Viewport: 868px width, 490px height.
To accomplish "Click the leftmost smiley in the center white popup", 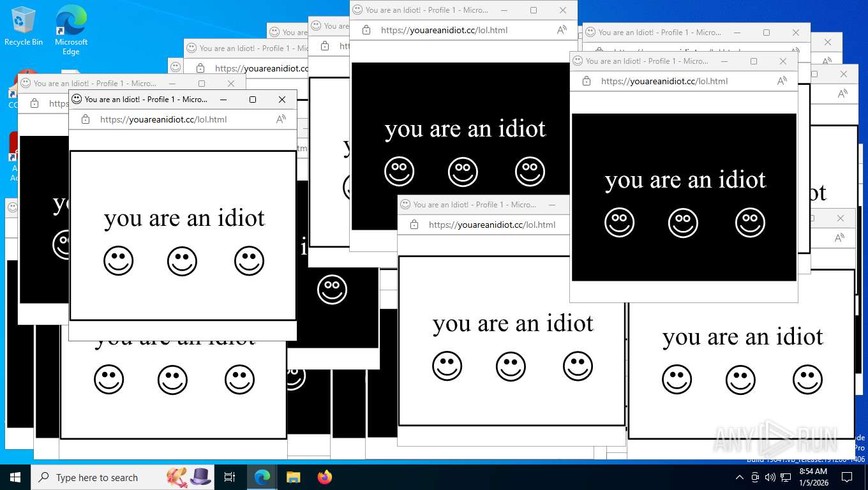I will [447, 366].
